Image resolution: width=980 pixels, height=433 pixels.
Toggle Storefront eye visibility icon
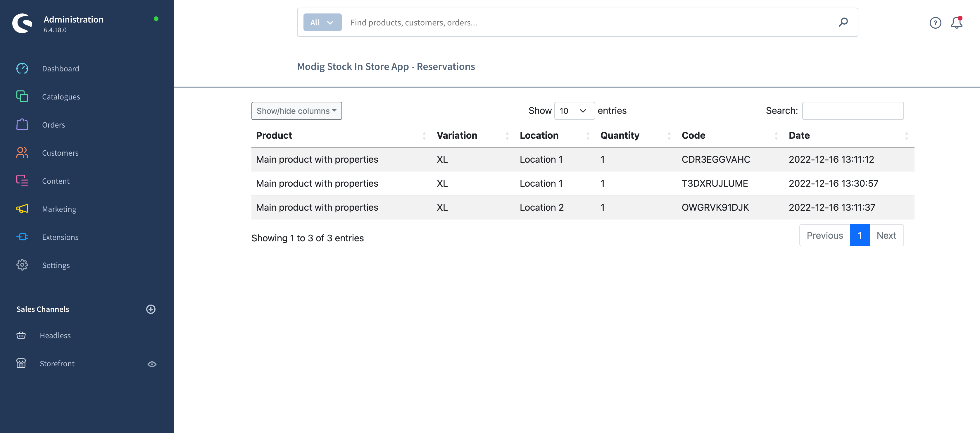click(x=152, y=364)
